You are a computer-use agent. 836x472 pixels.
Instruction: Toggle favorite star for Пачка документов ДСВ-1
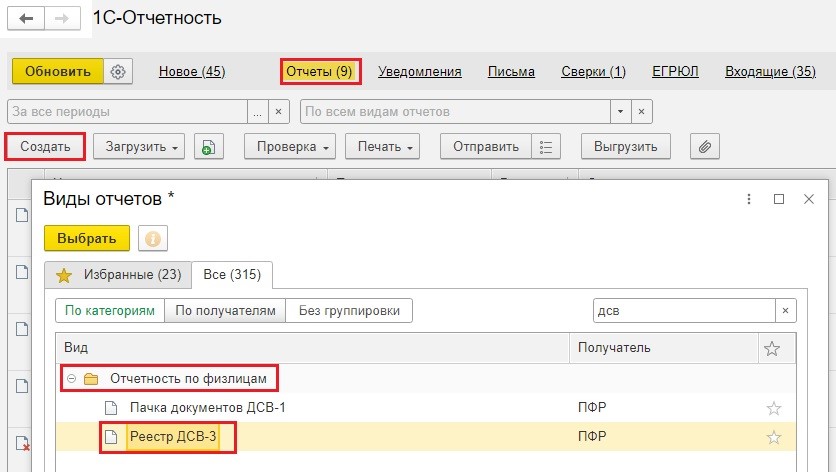(774, 408)
